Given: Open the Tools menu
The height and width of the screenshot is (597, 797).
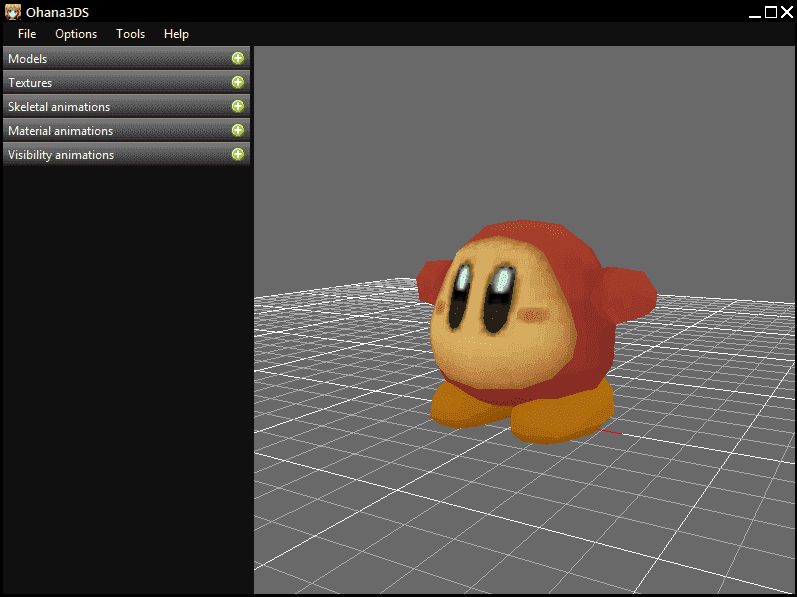Looking at the screenshot, I should (x=131, y=34).
